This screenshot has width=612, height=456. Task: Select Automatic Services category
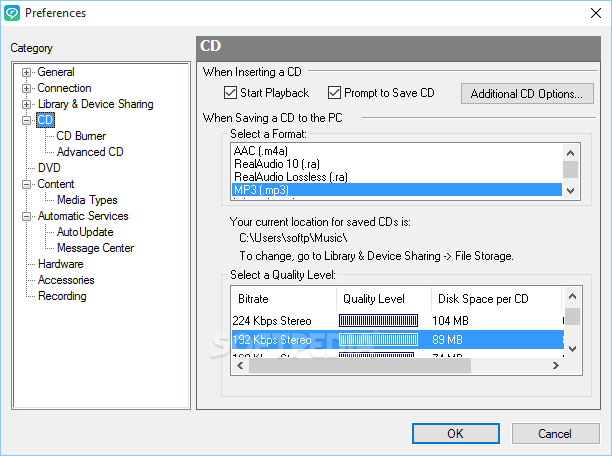pyautogui.click(x=83, y=216)
